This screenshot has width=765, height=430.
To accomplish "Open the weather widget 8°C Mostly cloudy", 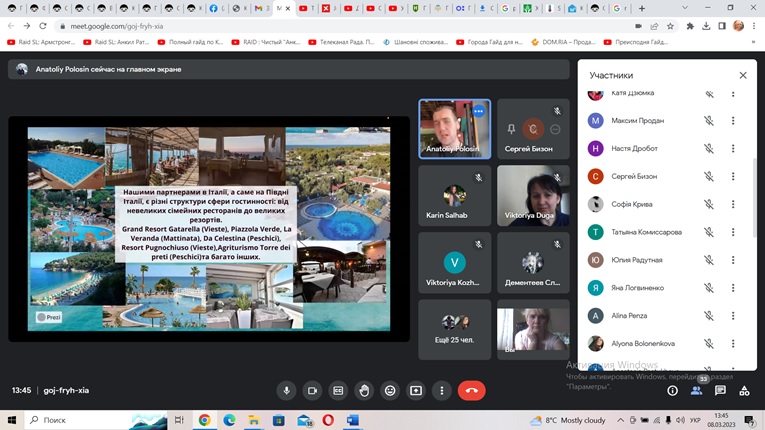I will click(x=568, y=420).
